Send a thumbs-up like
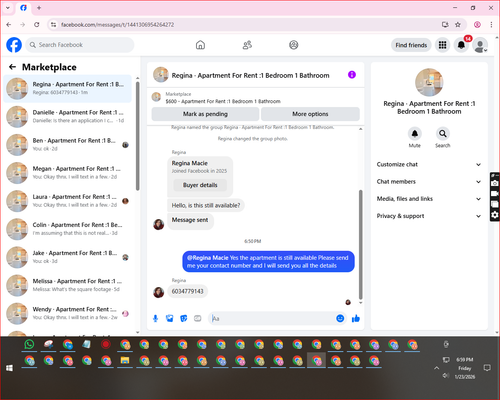The height and width of the screenshot is (400, 500). click(x=356, y=318)
